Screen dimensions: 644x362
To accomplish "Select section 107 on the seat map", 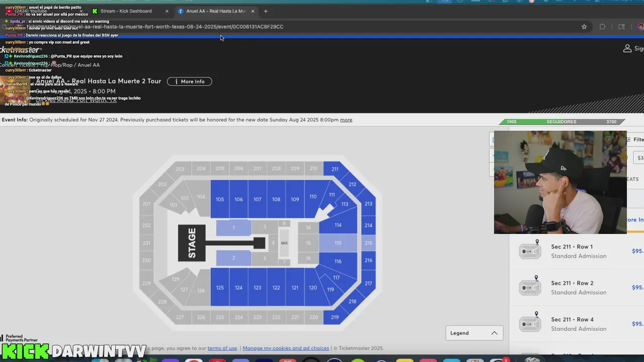I will tap(257, 199).
